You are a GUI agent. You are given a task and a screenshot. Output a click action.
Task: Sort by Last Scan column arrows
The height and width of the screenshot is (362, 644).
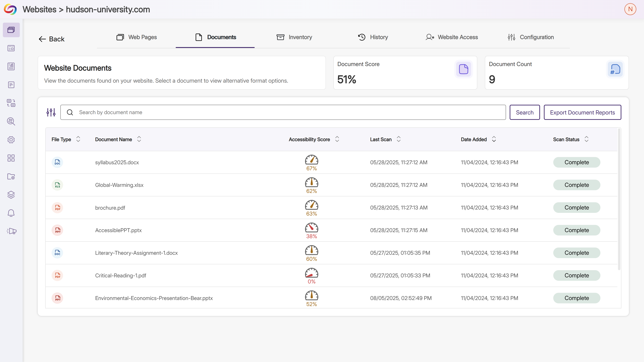pos(398,139)
